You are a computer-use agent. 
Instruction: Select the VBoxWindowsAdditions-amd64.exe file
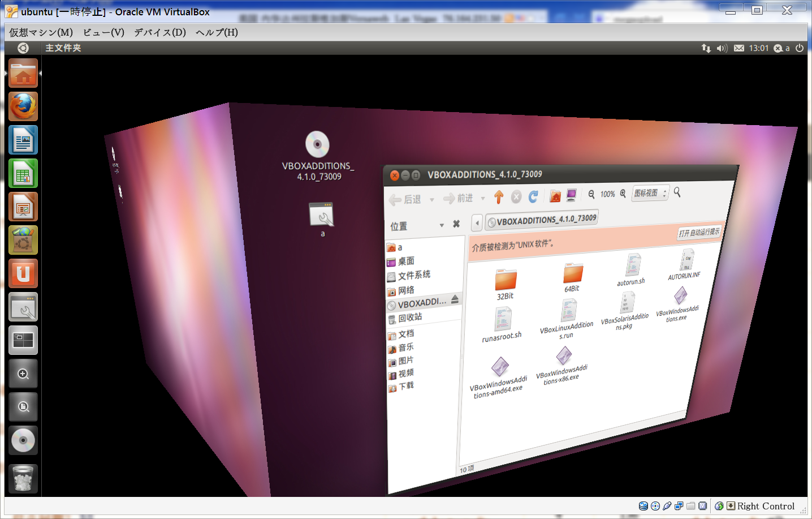[x=499, y=378]
